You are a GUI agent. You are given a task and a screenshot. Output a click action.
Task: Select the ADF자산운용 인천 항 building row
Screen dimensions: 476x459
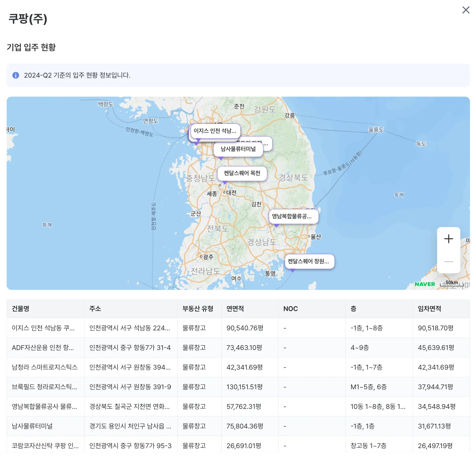[43, 348]
